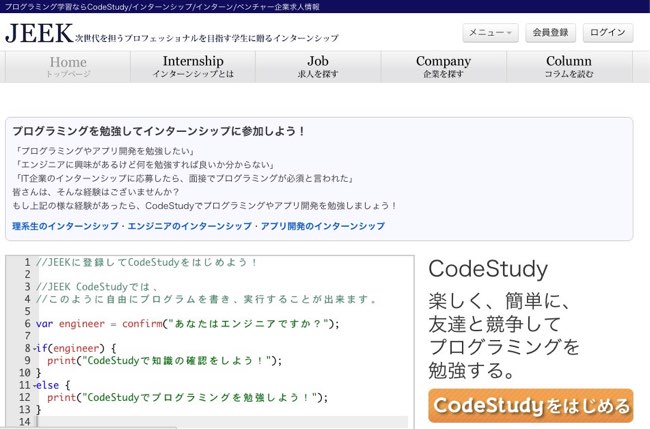
Task: Go to the Home tab
Action: click(68, 67)
